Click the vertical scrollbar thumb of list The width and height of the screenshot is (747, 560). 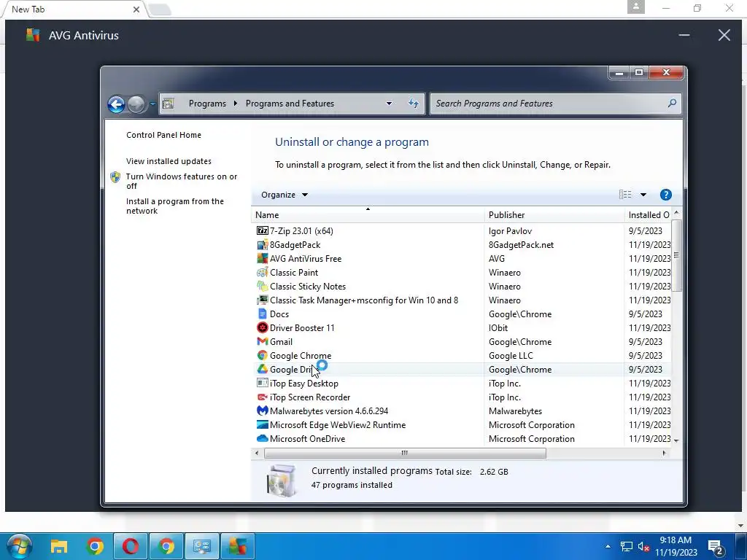click(676, 255)
